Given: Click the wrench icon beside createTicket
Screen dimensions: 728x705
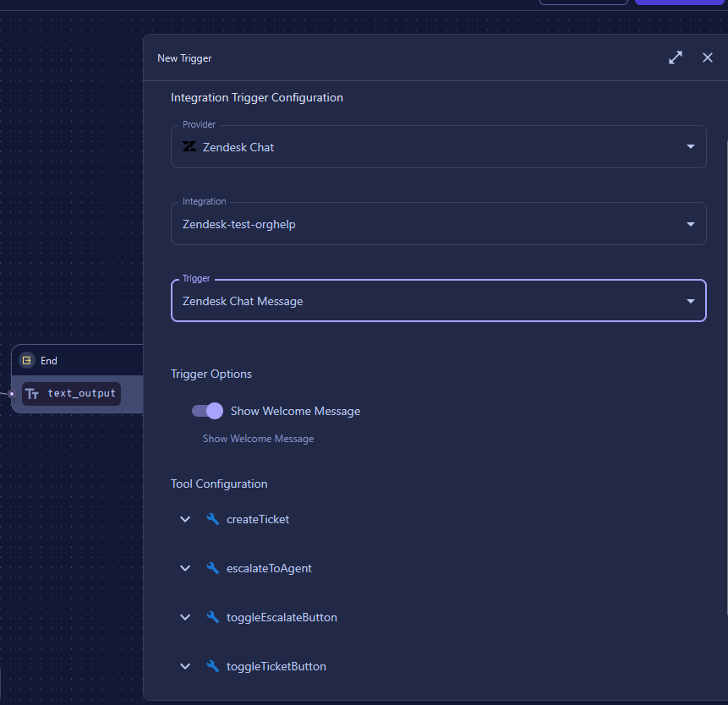Looking at the screenshot, I should pos(213,519).
